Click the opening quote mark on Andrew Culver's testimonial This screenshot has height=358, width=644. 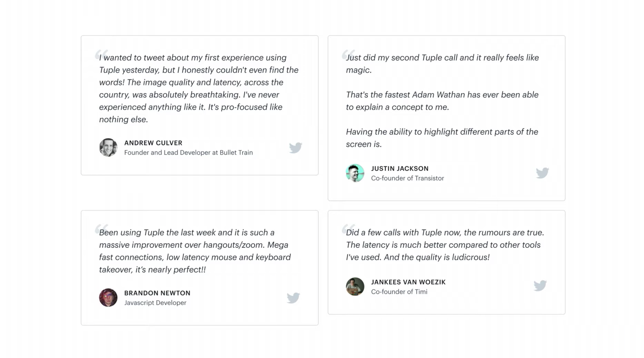pyautogui.click(x=101, y=54)
